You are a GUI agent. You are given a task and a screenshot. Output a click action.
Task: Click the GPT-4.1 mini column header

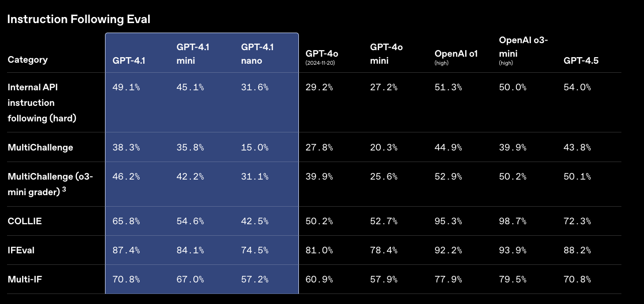tap(193, 54)
